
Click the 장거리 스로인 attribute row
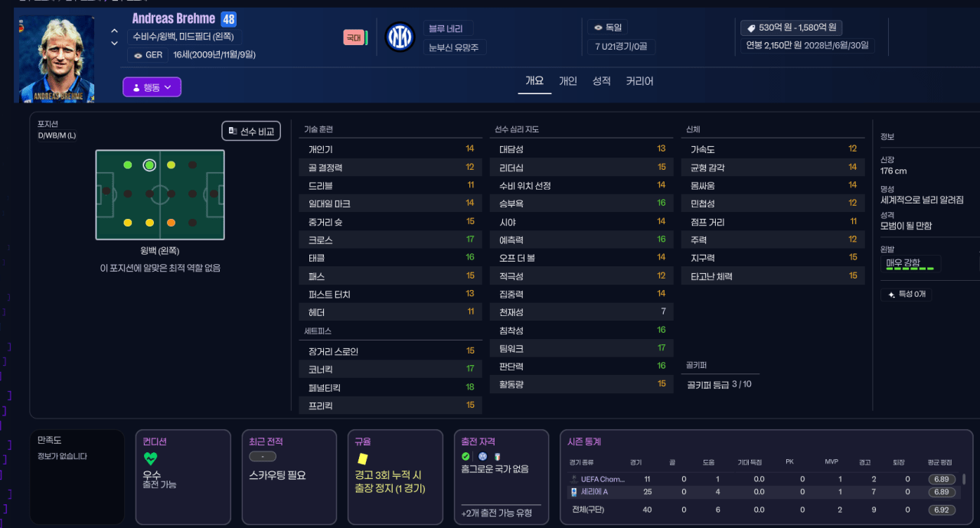(390, 351)
